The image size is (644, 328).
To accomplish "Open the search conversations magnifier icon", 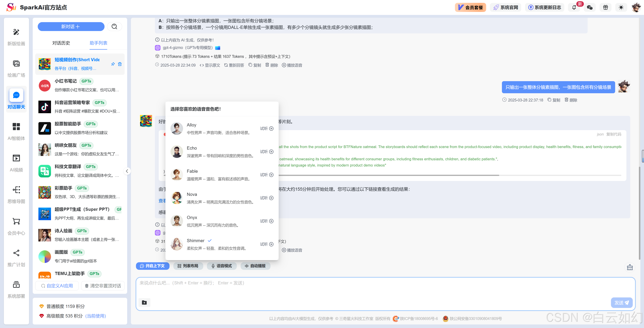I will click(x=114, y=26).
